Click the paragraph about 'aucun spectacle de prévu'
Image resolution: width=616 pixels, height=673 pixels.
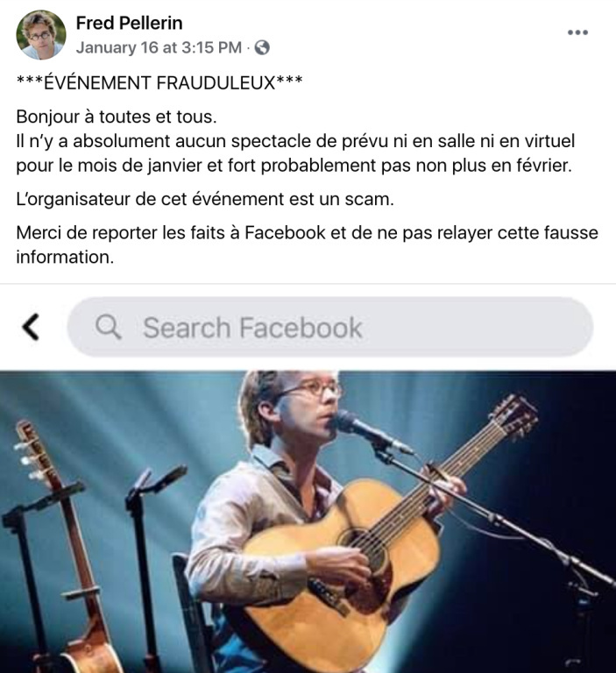pos(294,152)
